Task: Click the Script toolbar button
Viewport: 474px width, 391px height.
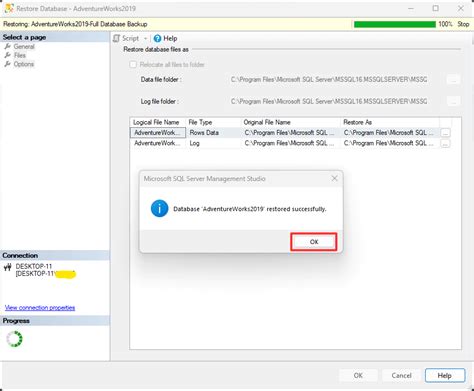Action: 126,38
